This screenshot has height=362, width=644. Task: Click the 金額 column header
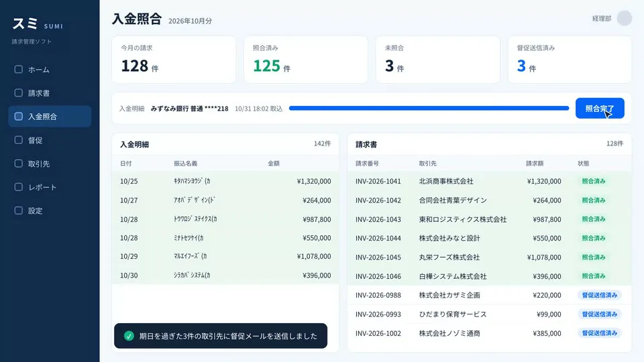[274, 164]
